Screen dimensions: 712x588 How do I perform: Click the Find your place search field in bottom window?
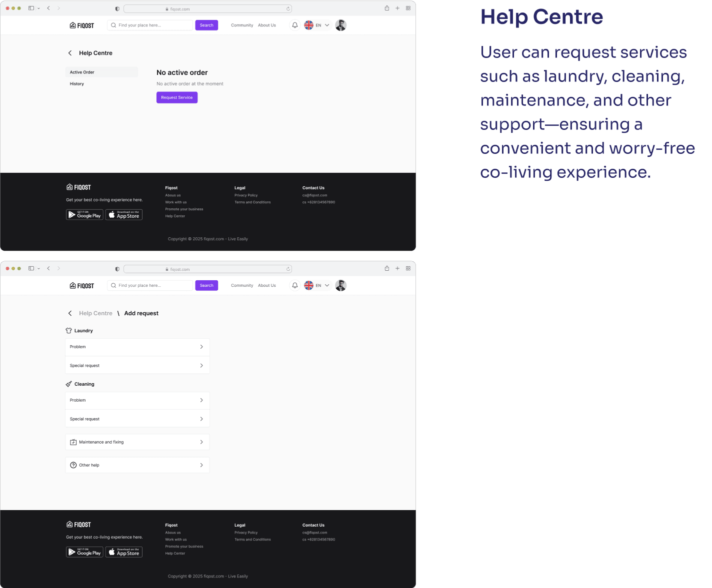coord(150,285)
